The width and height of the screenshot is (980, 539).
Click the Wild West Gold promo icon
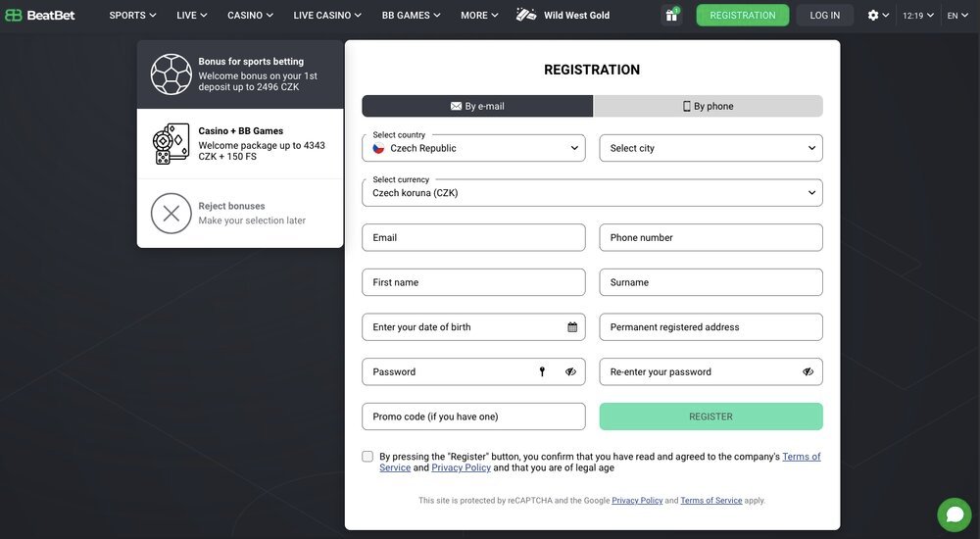click(x=526, y=15)
